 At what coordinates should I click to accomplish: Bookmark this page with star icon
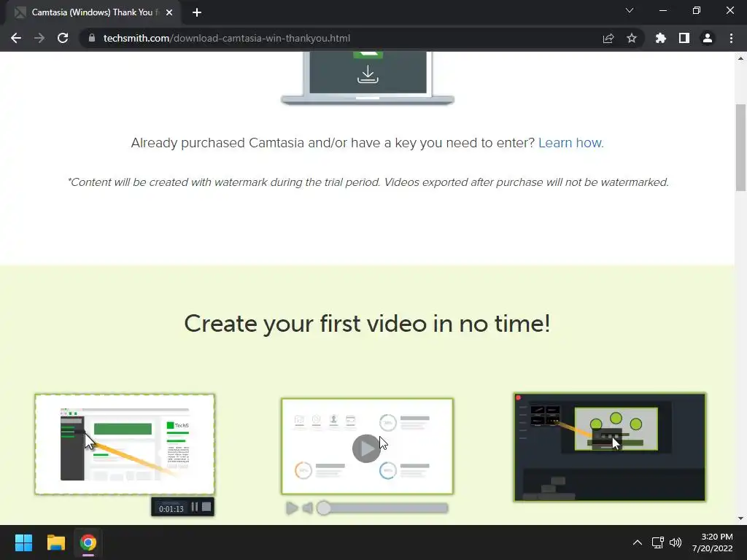point(632,38)
